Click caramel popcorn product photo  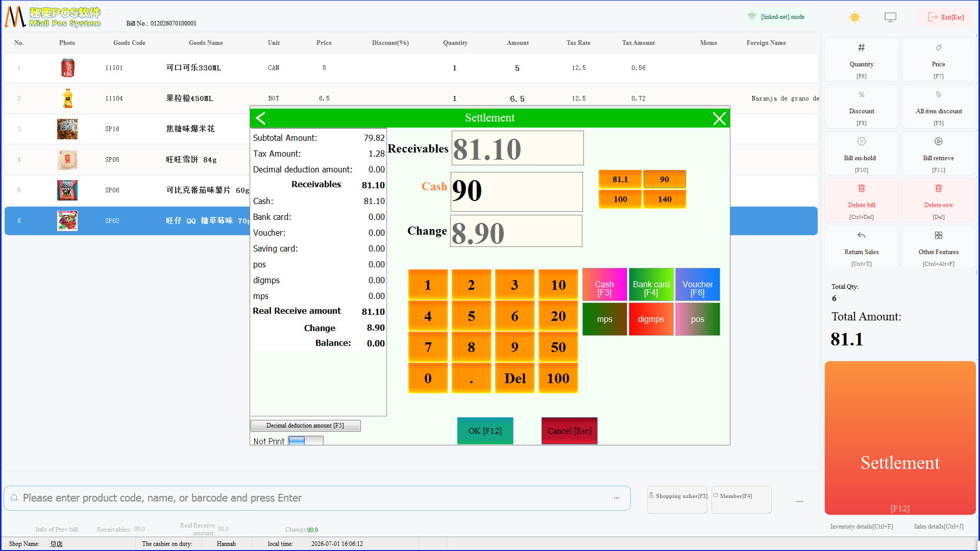67,129
